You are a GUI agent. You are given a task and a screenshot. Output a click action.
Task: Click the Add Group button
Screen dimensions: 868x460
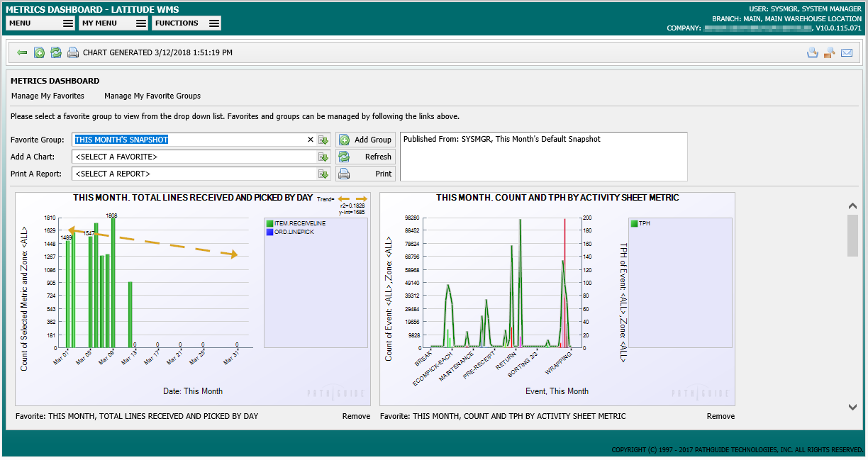coord(365,140)
